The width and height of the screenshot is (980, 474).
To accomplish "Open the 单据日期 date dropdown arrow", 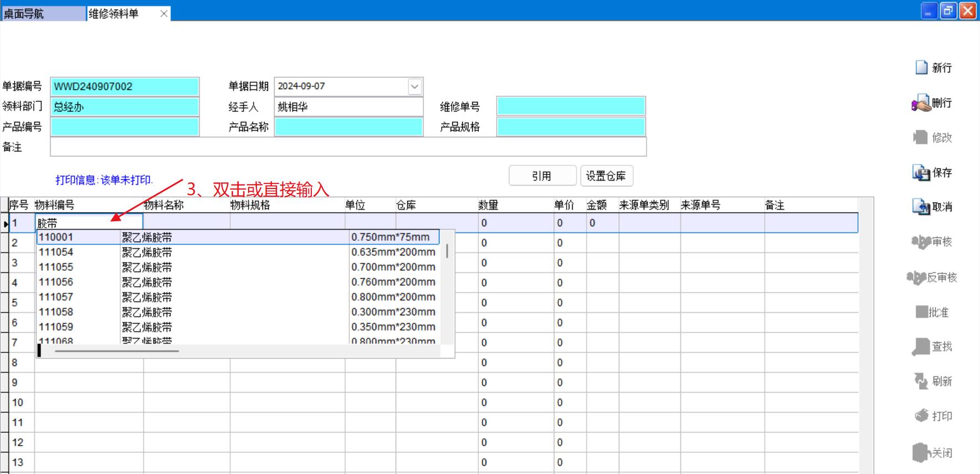I will (x=415, y=86).
